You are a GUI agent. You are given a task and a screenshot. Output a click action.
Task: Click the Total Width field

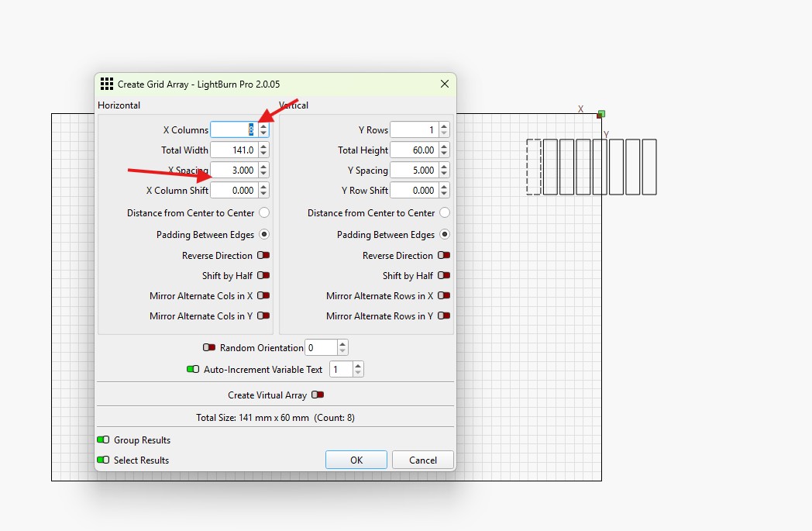tap(234, 150)
